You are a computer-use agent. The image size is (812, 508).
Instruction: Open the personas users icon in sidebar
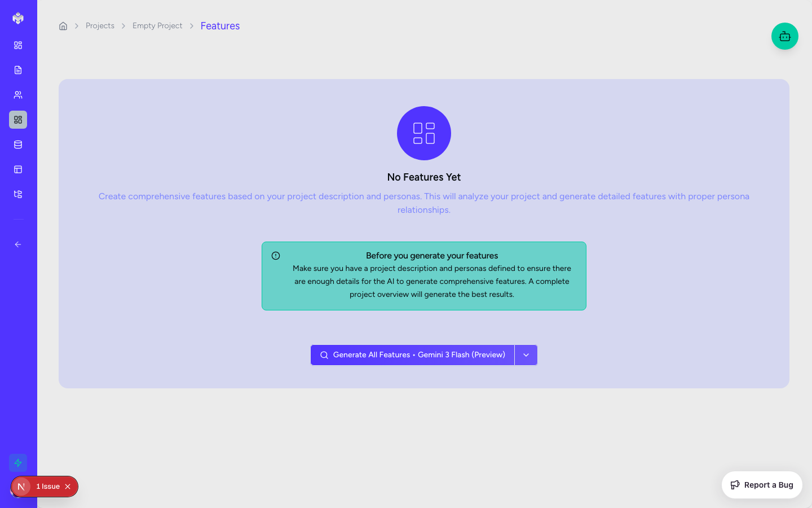pyautogui.click(x=18, y=95)
